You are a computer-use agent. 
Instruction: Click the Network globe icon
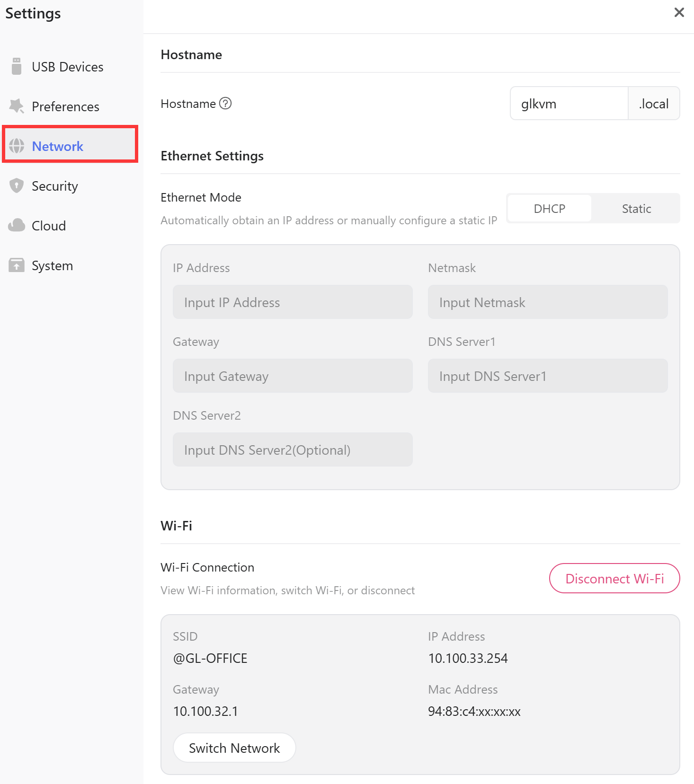(x=17, y=146)
